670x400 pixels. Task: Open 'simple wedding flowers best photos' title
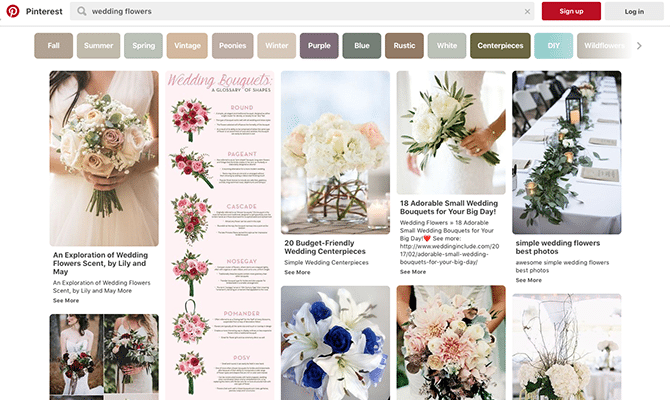click(x=558, y=247)
